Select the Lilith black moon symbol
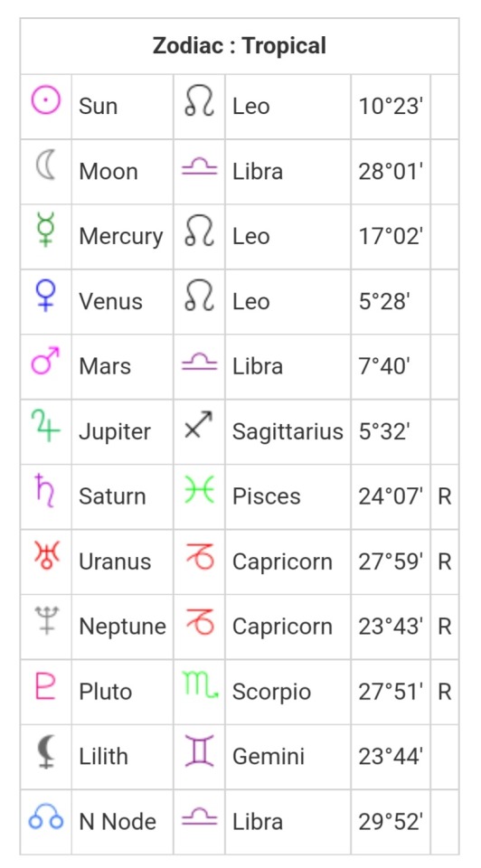This screenshot has width=481, height=868. tap(45, 751)
